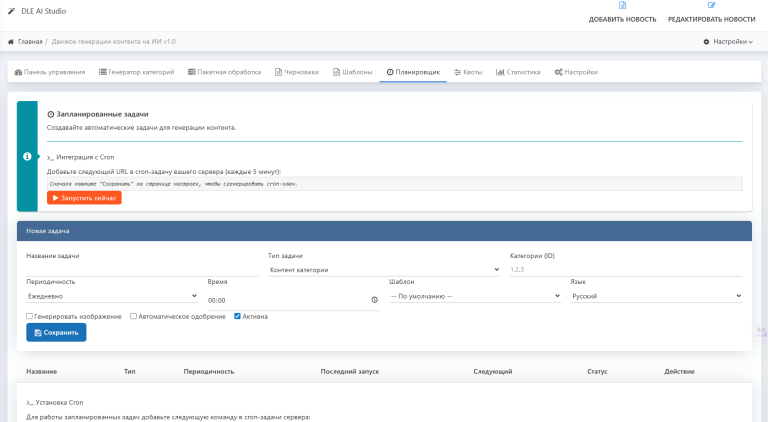768x422 pixels.
Task: Open the Статистика tab
Action: (518, 72)
